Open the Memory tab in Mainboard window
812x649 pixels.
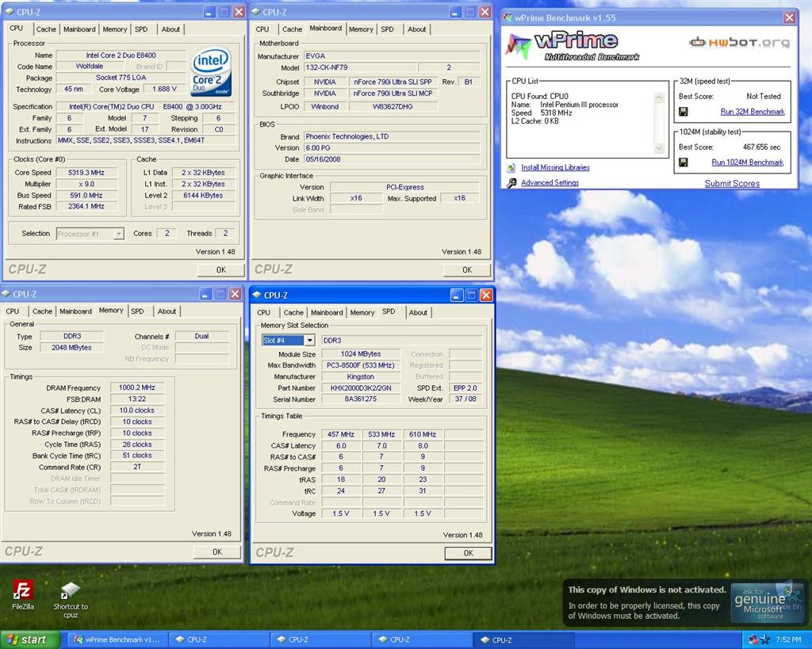(x=361, y=29)
